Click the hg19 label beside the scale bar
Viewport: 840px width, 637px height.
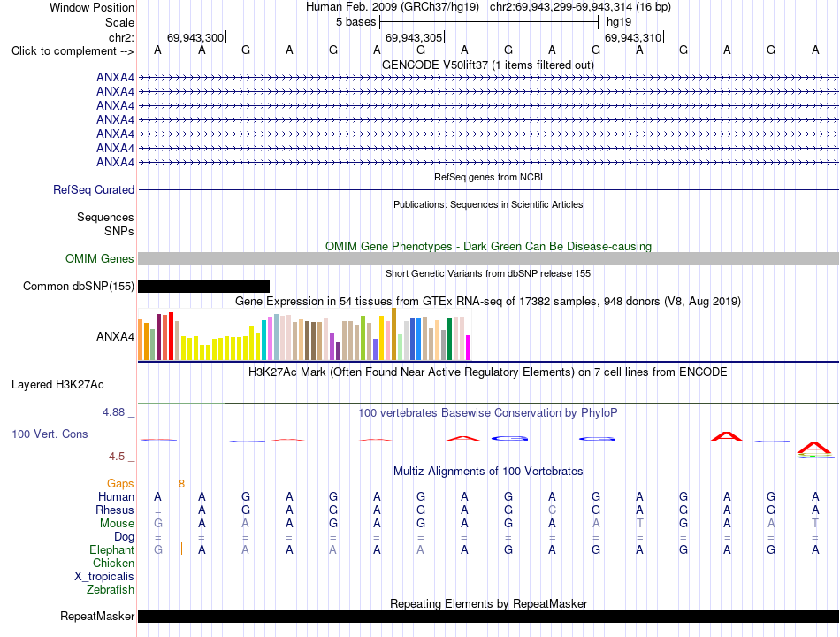point(619,22)
